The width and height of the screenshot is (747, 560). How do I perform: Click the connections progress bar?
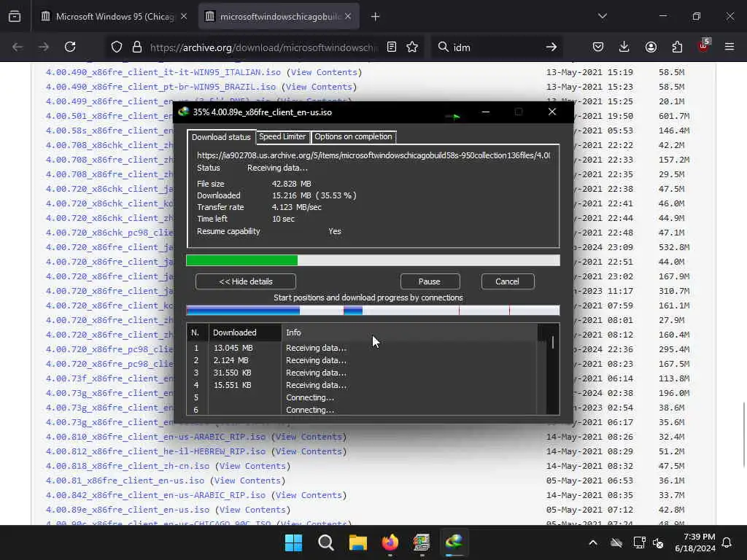(x=373, y=311)
